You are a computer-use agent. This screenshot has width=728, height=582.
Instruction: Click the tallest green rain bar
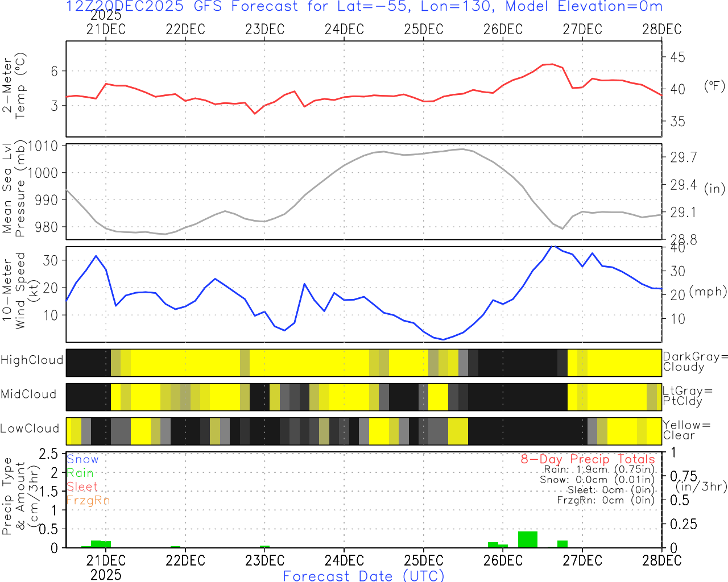tap(528, 539)
